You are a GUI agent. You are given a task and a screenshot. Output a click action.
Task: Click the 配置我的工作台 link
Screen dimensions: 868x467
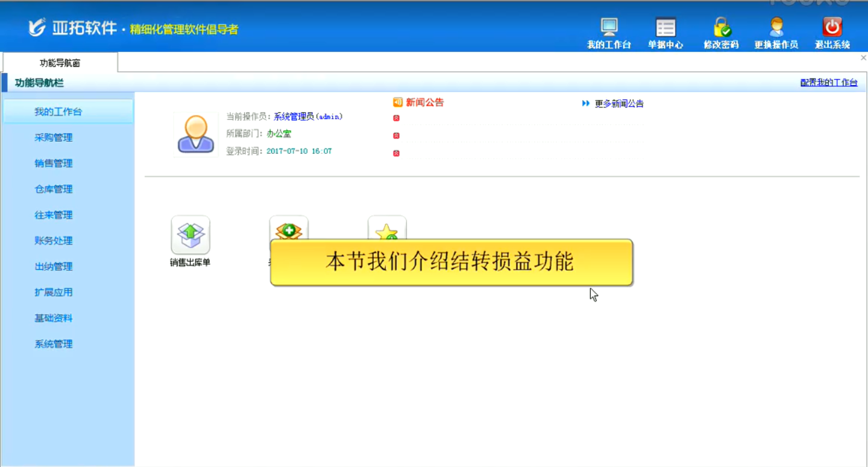point(829,83)
